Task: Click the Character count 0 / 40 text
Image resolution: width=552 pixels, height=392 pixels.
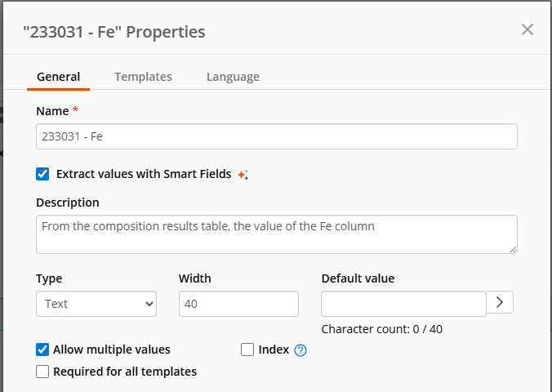Action: [x=382, y=329]
